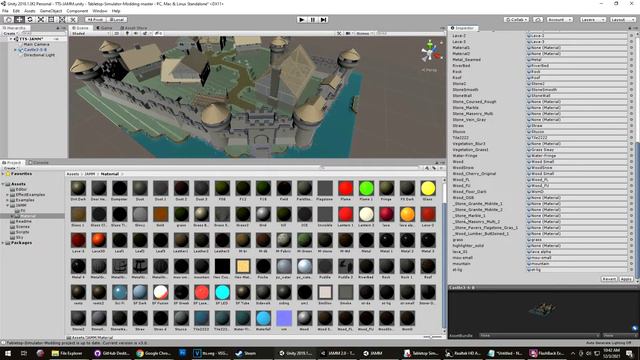This screenshot has width=640, height=360.
Task: Open the File menu
Action: pyautogui.click(x=5, y=11)
